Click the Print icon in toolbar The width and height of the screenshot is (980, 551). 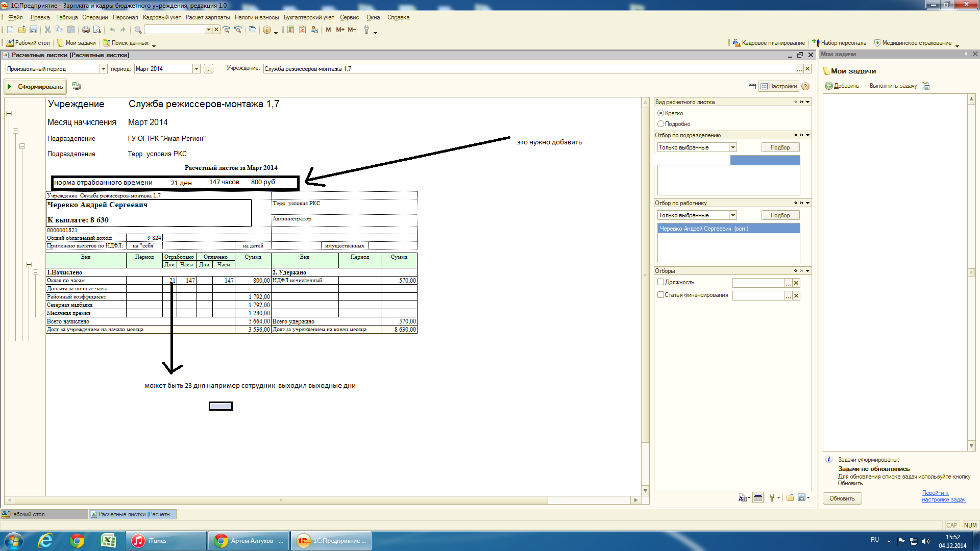(x=86, y=30)
